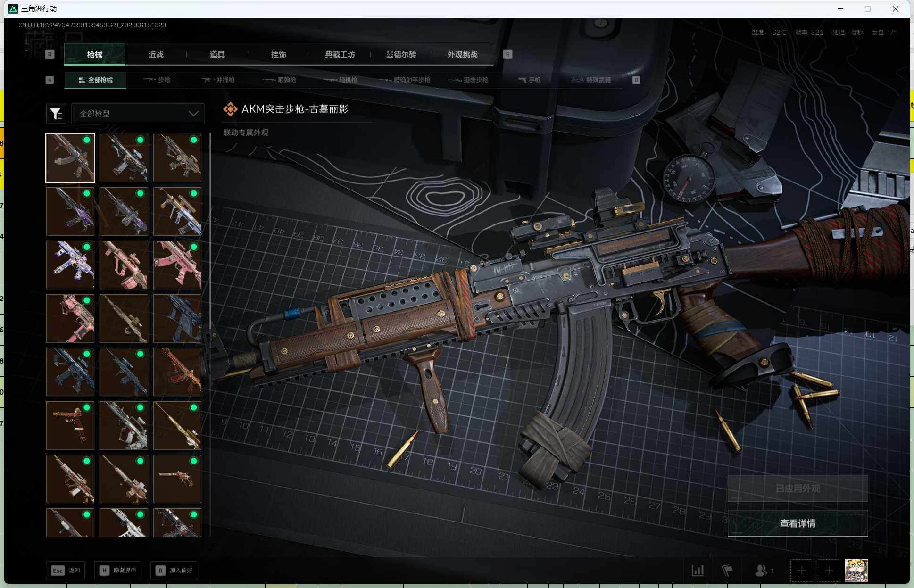Click the 联动专属外观 label text
Viewport: 914px width, 588px height.
[x=246, y=133]
